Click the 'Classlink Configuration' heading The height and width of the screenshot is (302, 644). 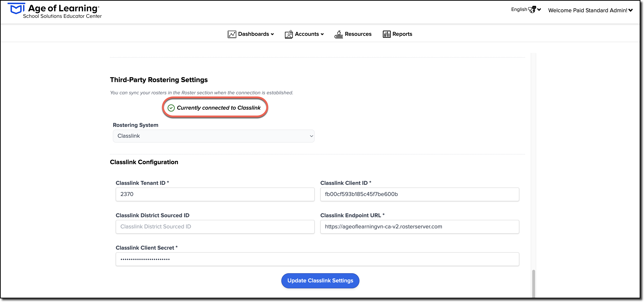144,162
